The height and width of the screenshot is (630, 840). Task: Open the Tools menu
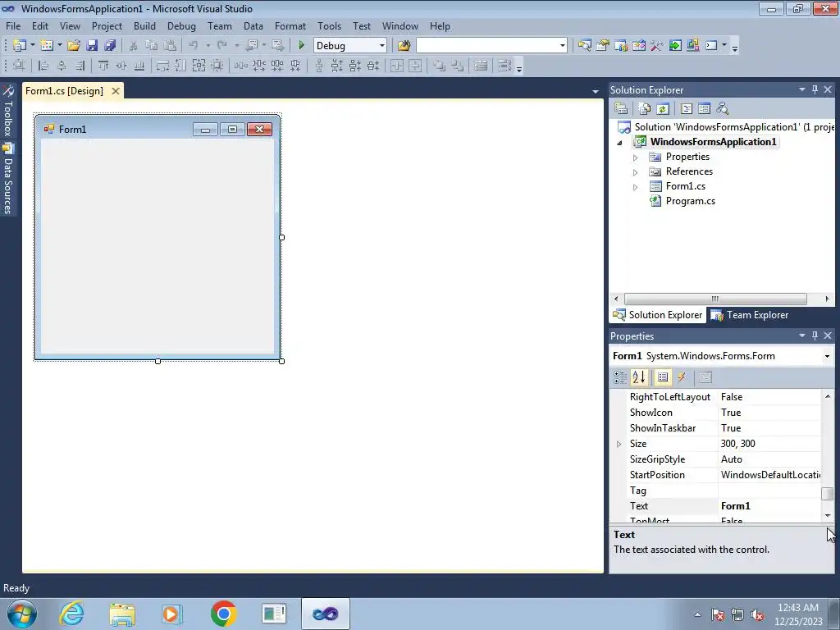[x=329, y=25]
